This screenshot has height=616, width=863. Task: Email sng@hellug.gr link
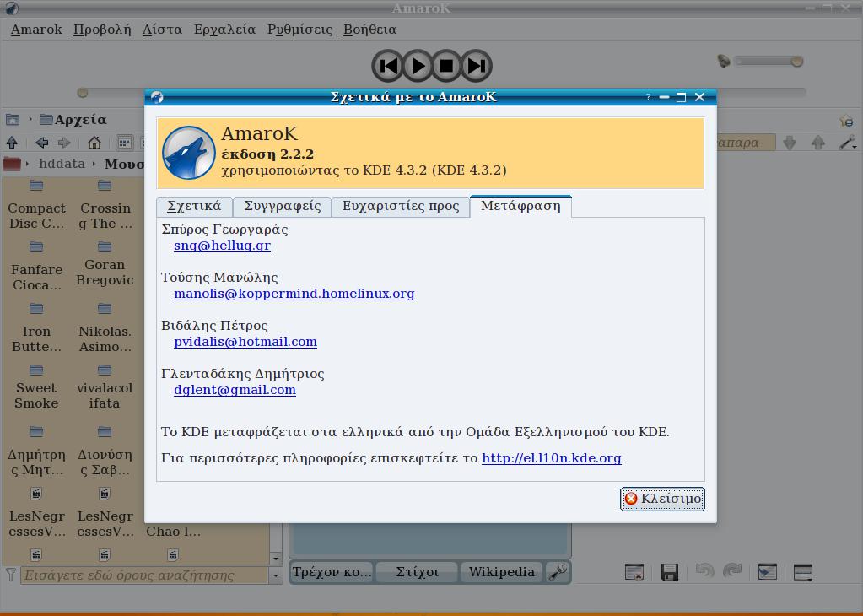[x=223, y=246]
